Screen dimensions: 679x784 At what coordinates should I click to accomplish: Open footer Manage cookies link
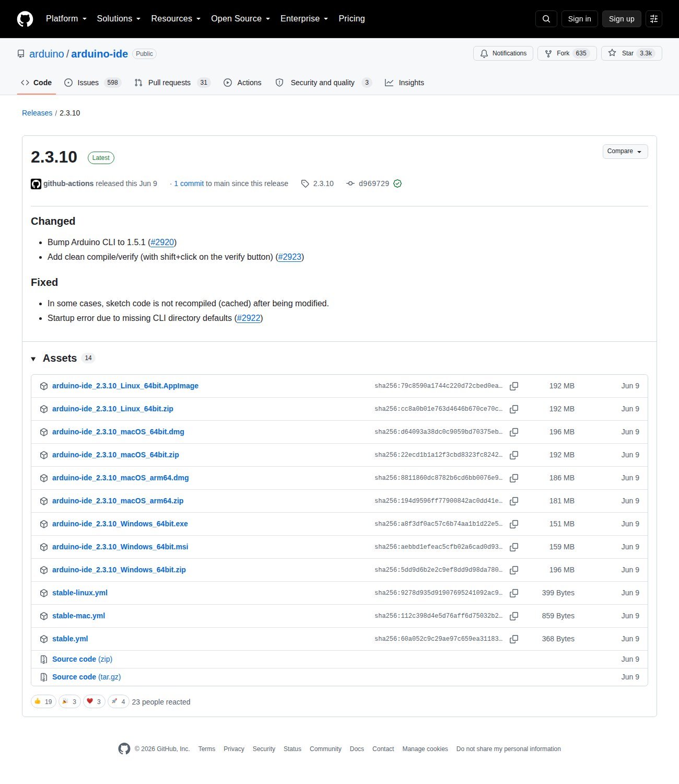click(425, 750)
